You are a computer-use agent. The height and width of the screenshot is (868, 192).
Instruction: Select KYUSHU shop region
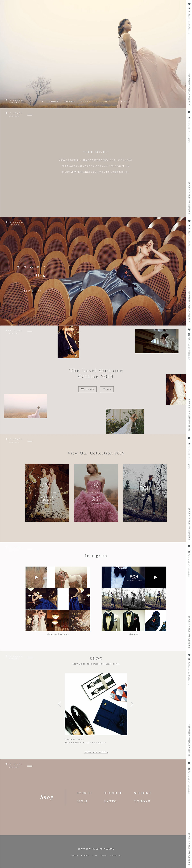pos(84,793)
